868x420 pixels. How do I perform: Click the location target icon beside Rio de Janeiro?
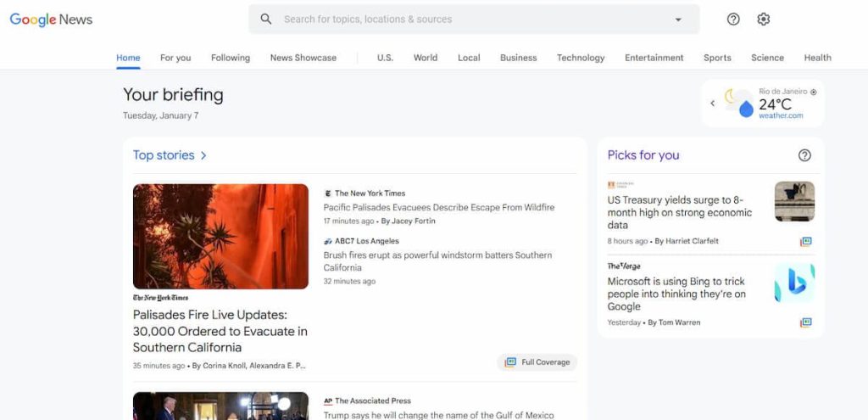coord(813,92)
